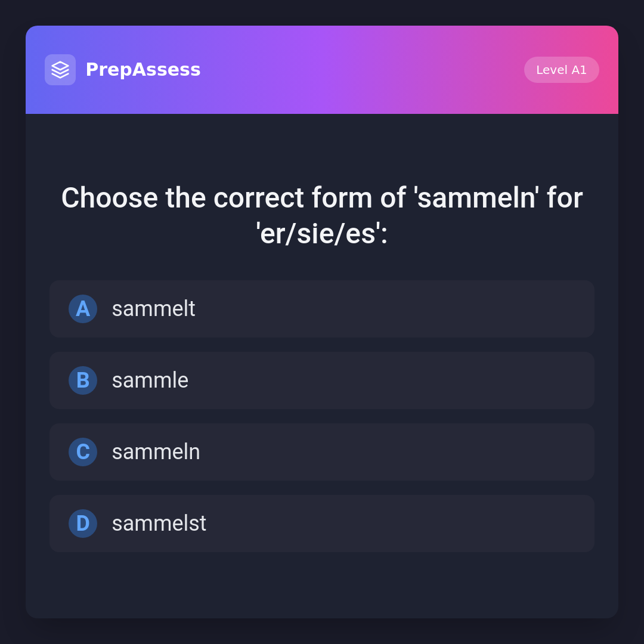Click the letter C circle badge
The height and width of the screenshot is (644, 644).
pyautogui.click(x=83, y=452)
